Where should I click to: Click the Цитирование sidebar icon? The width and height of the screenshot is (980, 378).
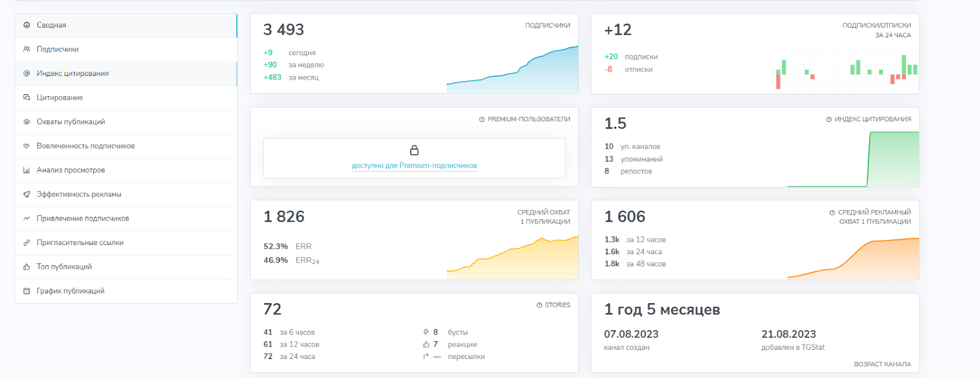pyautogui.click(x=26, y=97)
